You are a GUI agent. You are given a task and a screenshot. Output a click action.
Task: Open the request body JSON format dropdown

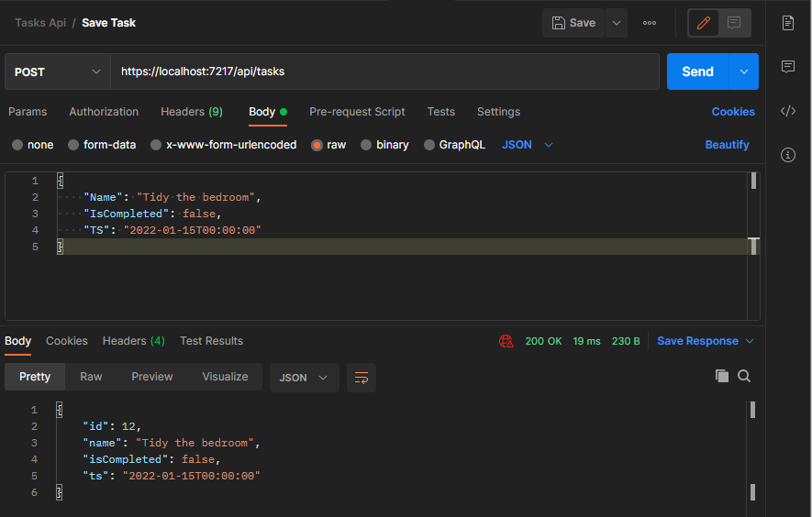528,145
